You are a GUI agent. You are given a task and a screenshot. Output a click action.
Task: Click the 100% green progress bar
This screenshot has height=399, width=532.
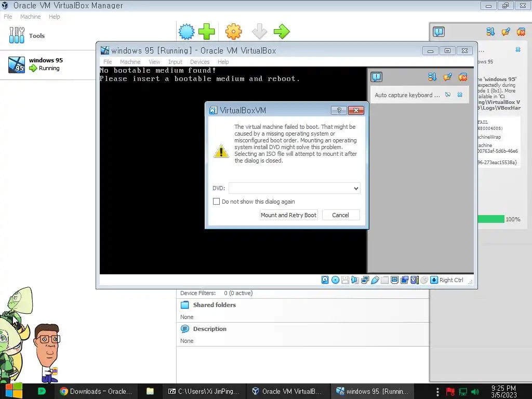pos(491,219)
